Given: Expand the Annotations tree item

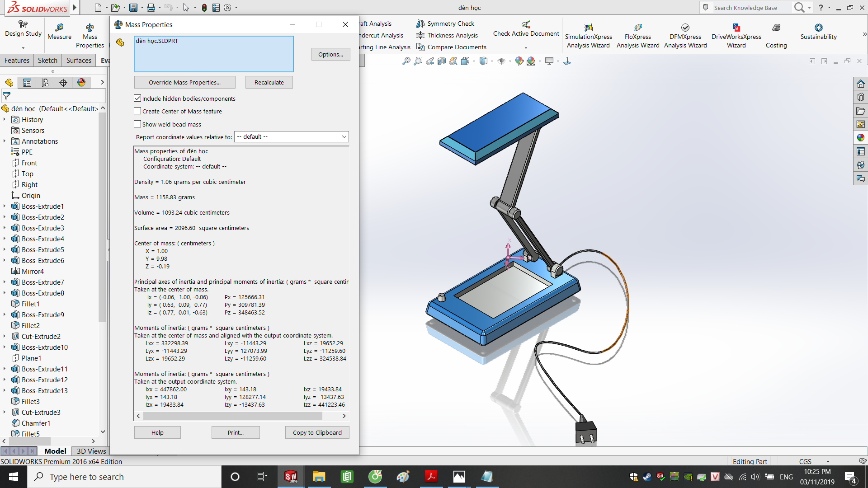Looking at the screenshot, I should point(5,141).
